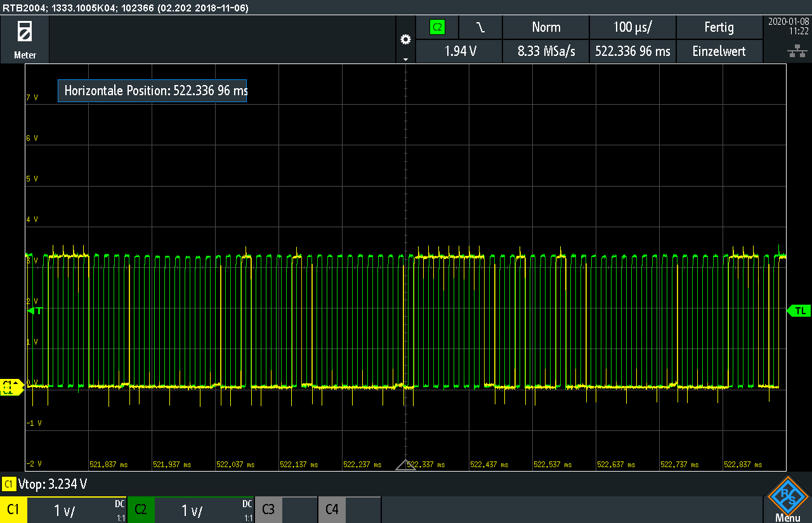
Task: Click the Einzelwert acquisition mode field
Action: click(719, 51)
